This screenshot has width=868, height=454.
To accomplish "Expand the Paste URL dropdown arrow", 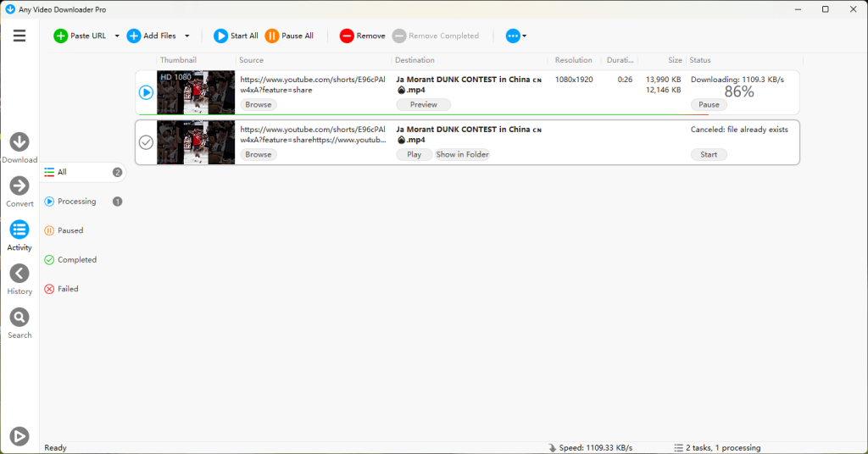I will point(117,36).
